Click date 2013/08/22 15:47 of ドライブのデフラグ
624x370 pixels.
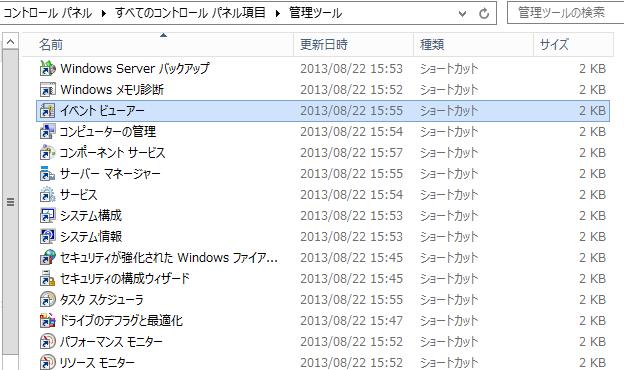351,321
